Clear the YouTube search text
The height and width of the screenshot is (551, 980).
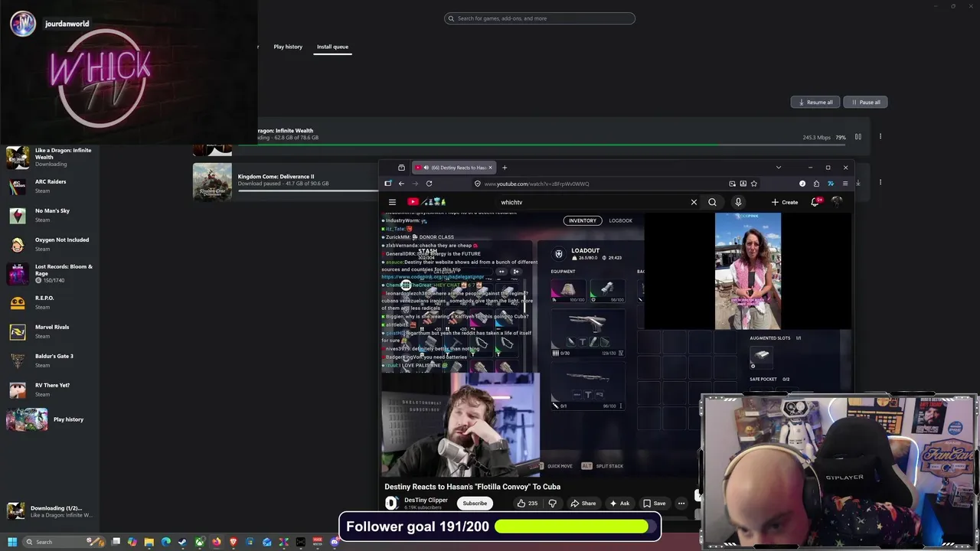pyautogui.click(x=694, y=202)
